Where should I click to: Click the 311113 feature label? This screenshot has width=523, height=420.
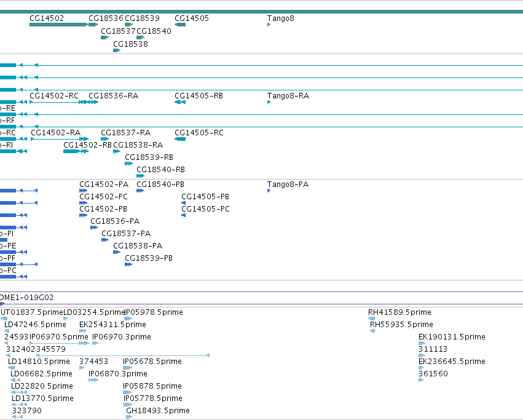(x=433, y=349)
